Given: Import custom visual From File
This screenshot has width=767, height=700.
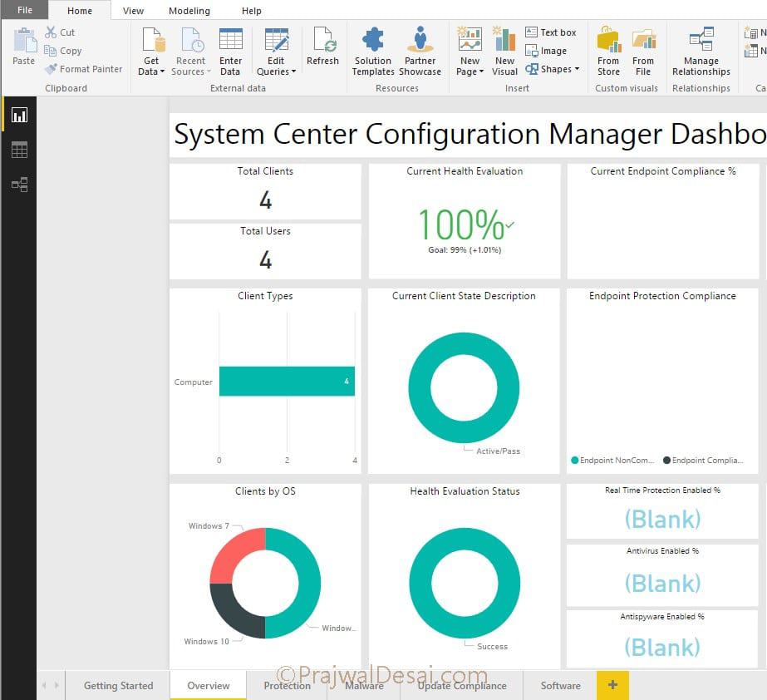Looking at the screenshot, I should coord(643,52).
